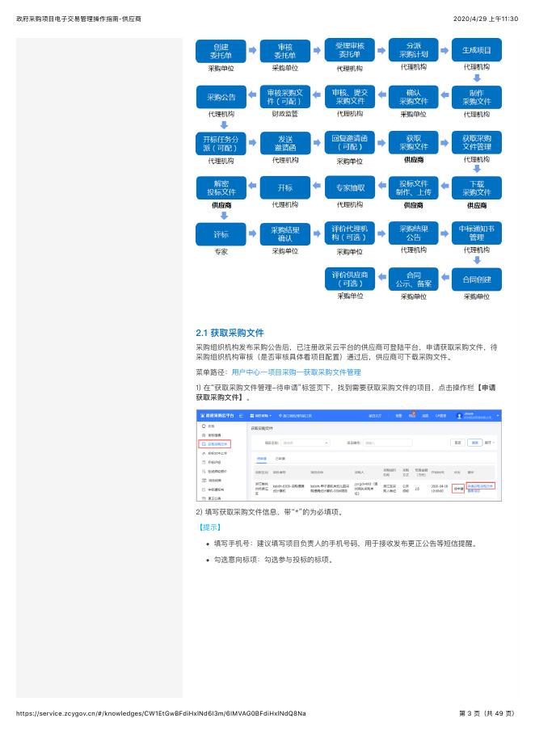Click the 评价代理机构(可选) flowchart box
535x756 pixels.
pyautogui.click(x=350, y=233)
